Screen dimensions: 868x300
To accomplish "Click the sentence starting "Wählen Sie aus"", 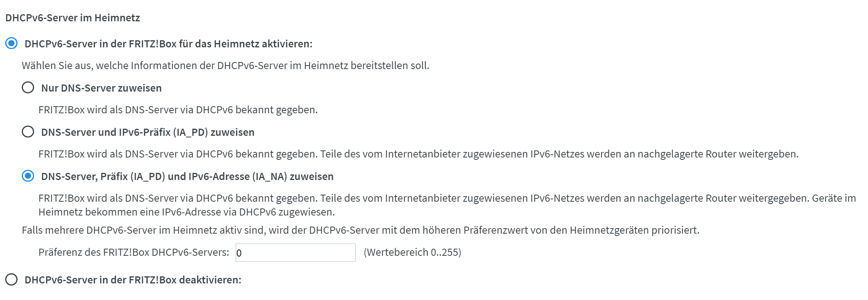I will 226,66.
